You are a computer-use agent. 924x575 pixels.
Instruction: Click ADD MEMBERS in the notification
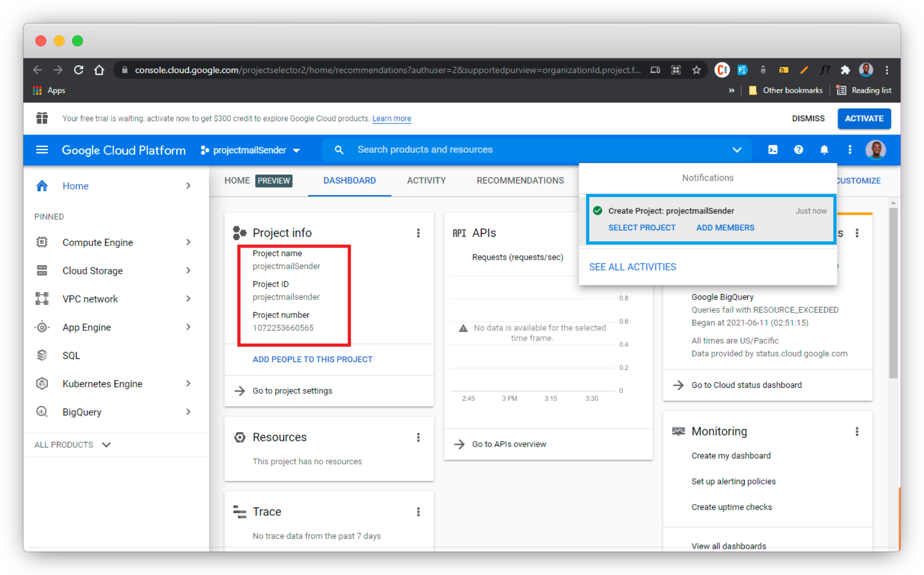tap(725, 228)
